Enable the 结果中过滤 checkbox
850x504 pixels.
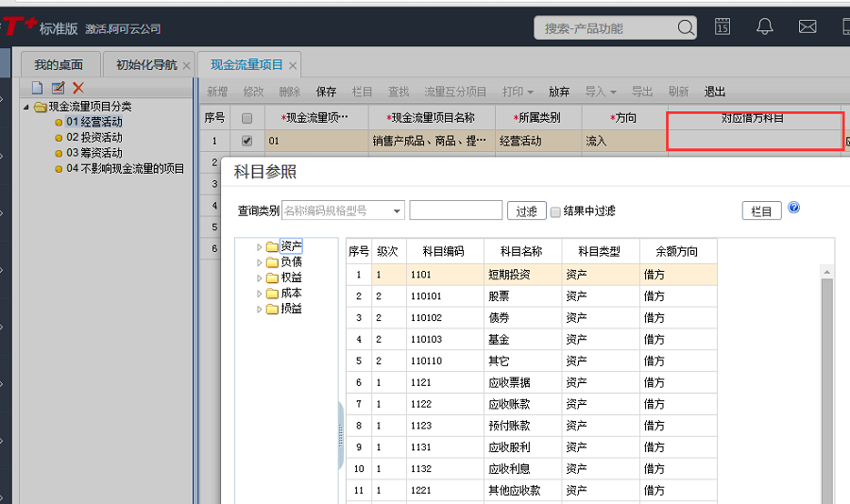click(555, 211)
